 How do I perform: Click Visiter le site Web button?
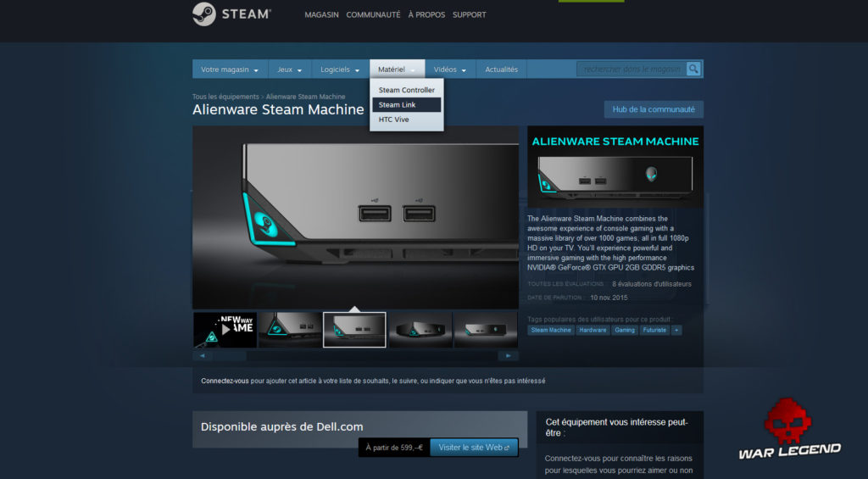[474, 448]
